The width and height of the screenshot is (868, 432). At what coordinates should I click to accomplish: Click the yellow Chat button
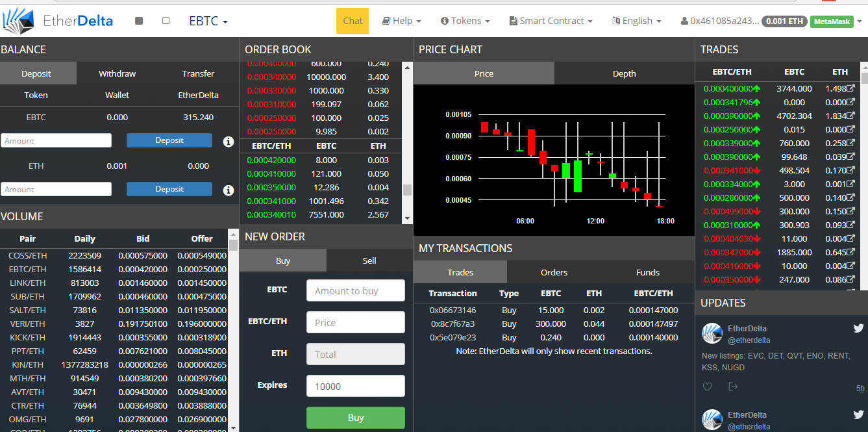point(353,21)
